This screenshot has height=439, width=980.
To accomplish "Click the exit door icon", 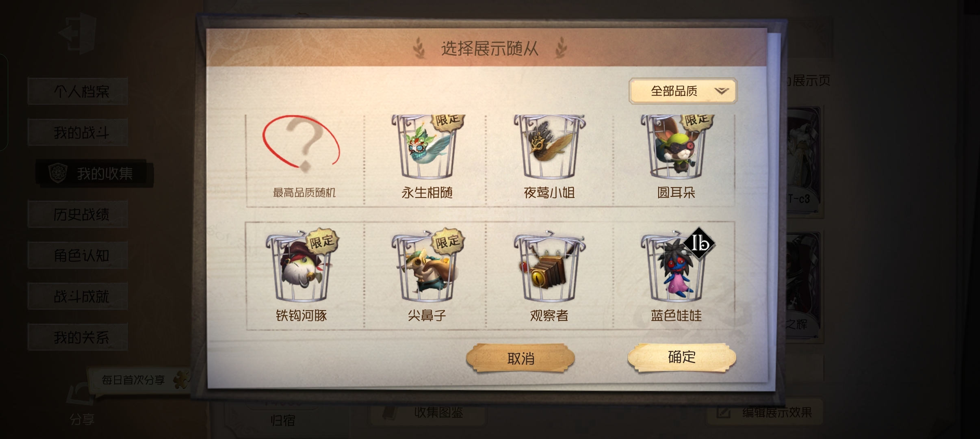I will click(x=78, y=33).
